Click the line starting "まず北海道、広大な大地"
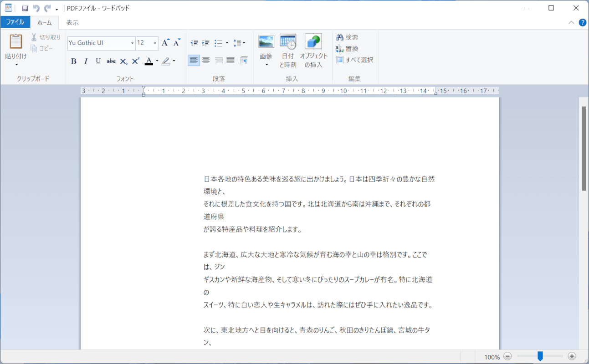Viewport: 589px width, 364px height. tap(315, 254)
